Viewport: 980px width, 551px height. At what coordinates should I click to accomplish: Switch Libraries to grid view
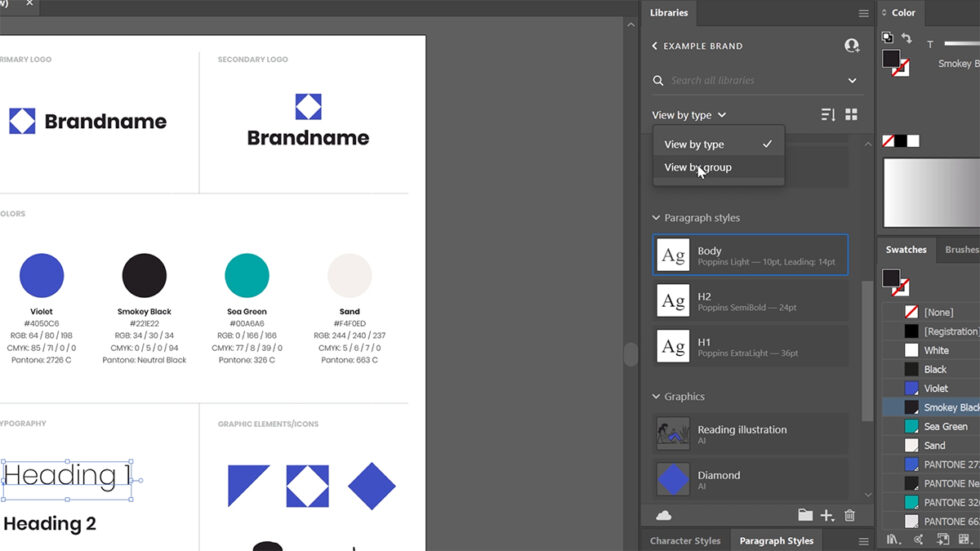pyautogui.click(x=851, y=114)
